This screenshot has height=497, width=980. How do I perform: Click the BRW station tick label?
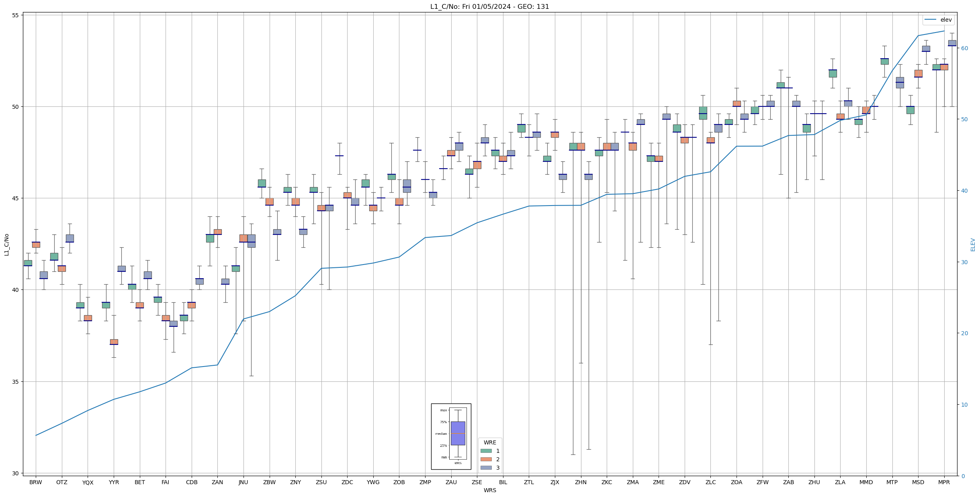click(36, 482)
